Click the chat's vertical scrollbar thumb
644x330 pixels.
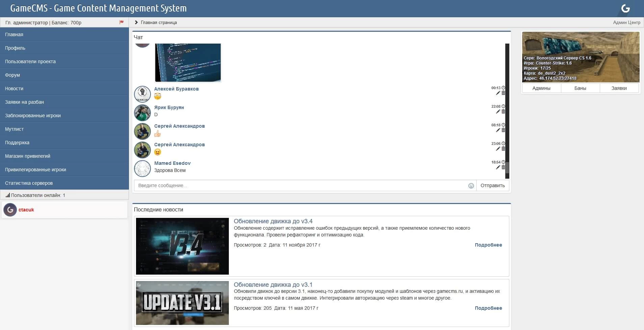click(x=507, y=168)
